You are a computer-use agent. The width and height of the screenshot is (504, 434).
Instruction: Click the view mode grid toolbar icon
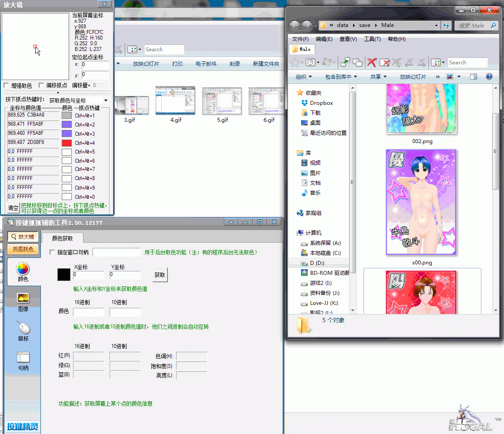(436, 62)
